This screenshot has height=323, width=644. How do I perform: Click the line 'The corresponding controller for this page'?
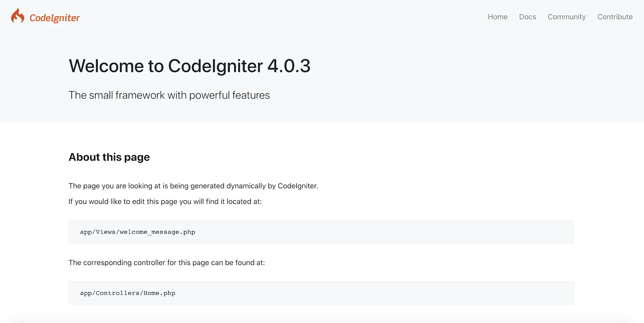(167, 263)
